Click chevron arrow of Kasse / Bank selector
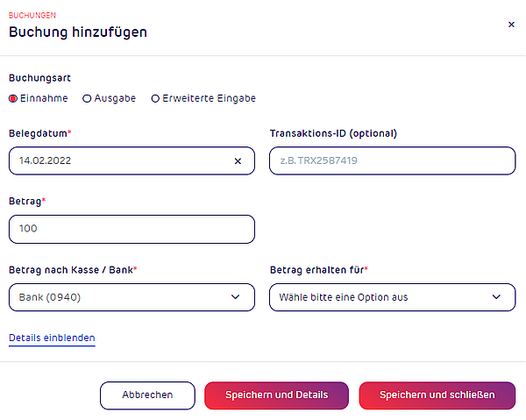Screen dimensions: 526x420 236,297
